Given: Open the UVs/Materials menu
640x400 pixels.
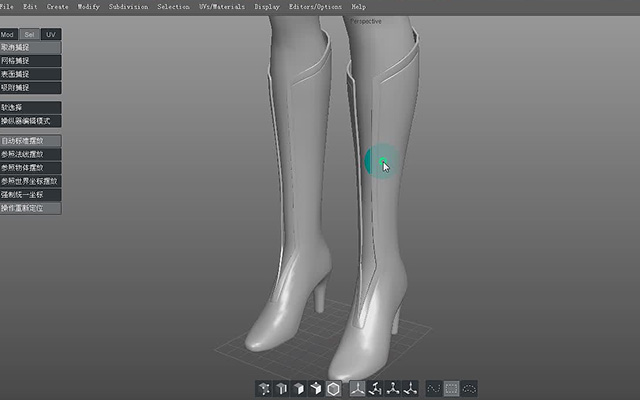Looking at the screenshot, I should click(222, 7).
